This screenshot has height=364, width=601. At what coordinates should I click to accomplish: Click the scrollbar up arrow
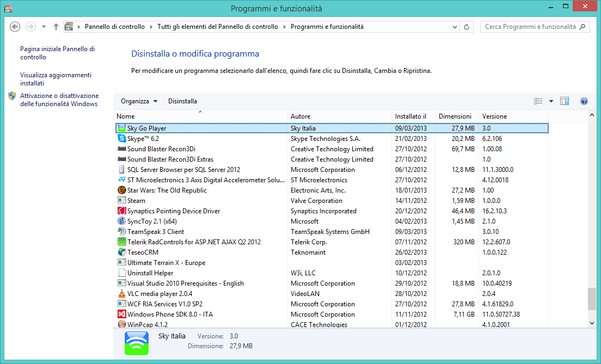(x=592, y=115)
